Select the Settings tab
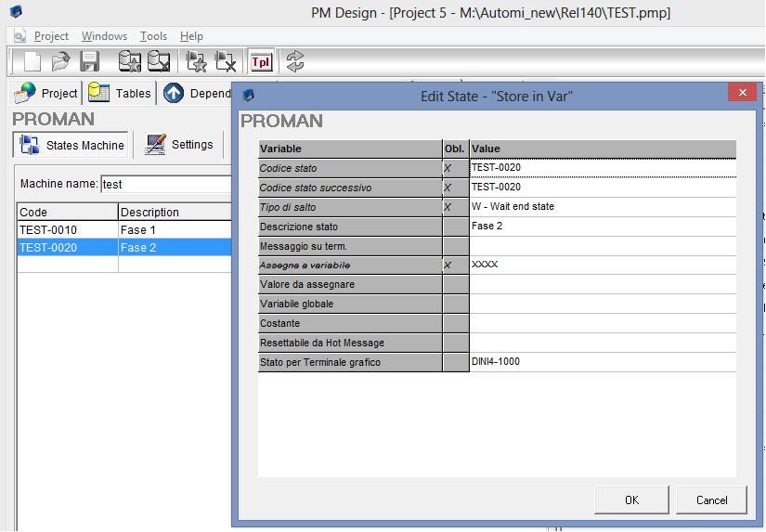The width and height of the screenshot is (766, 532). (x=179, y=145)
